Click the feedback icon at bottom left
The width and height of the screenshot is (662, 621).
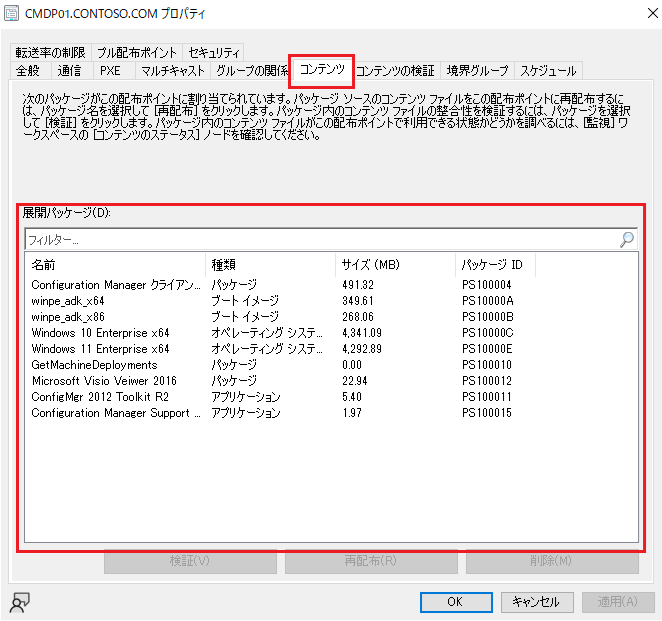coord(18,601)
